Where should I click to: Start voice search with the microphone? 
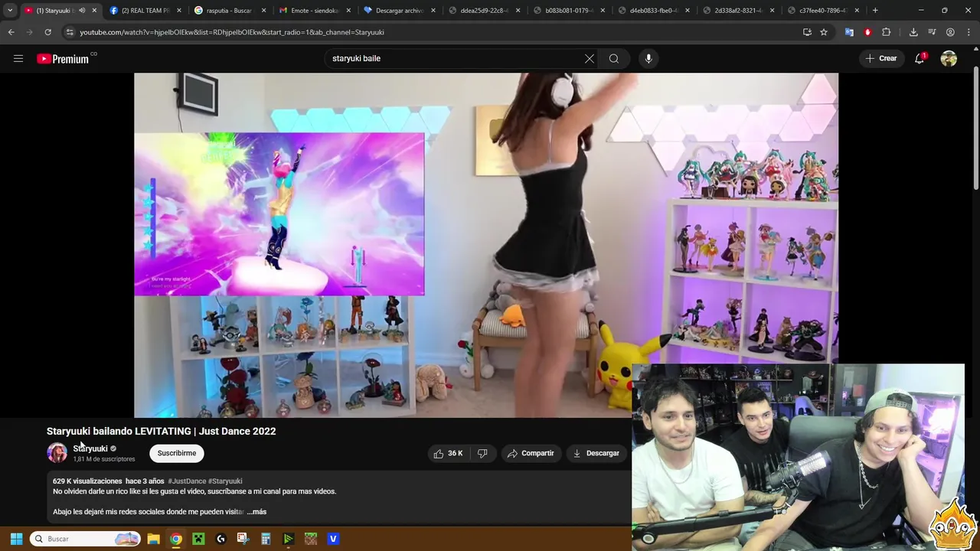point(648,58)
